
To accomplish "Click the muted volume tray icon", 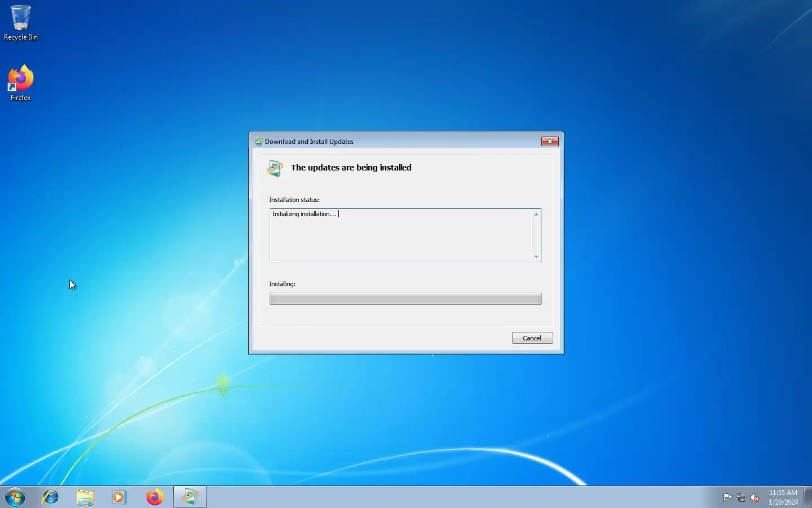I will pyautogui.click(x=755, y=497).
